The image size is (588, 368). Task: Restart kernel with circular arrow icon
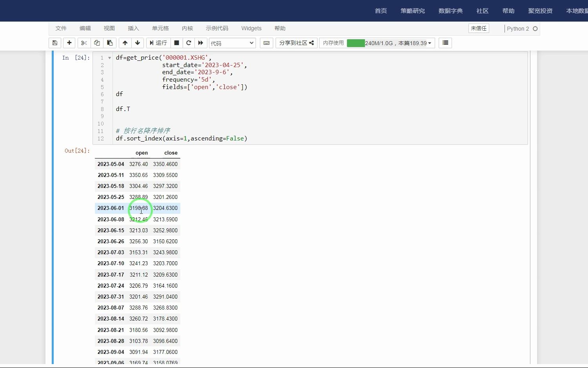click(189, 43)
